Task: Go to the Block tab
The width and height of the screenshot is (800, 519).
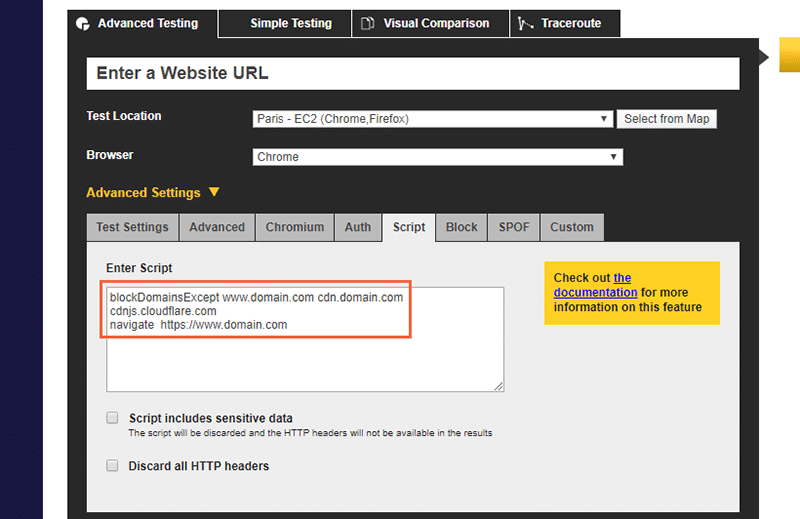Action: (x=461, y=227)
